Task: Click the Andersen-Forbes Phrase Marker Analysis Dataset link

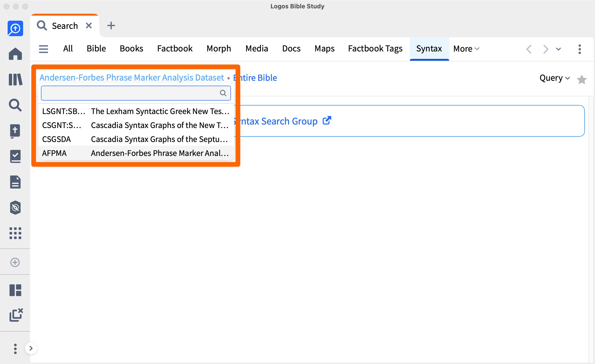Action: click(x=132, y=78)
